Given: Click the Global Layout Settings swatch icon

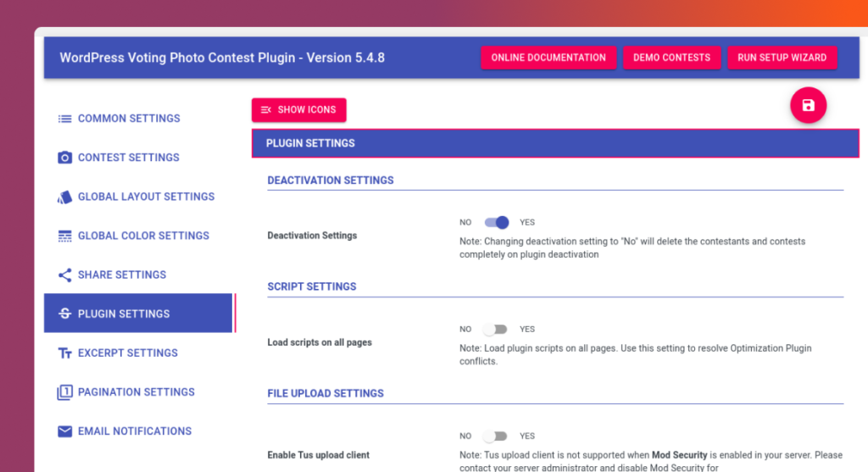Looking at the screenshot, I should tap(64, 197).
